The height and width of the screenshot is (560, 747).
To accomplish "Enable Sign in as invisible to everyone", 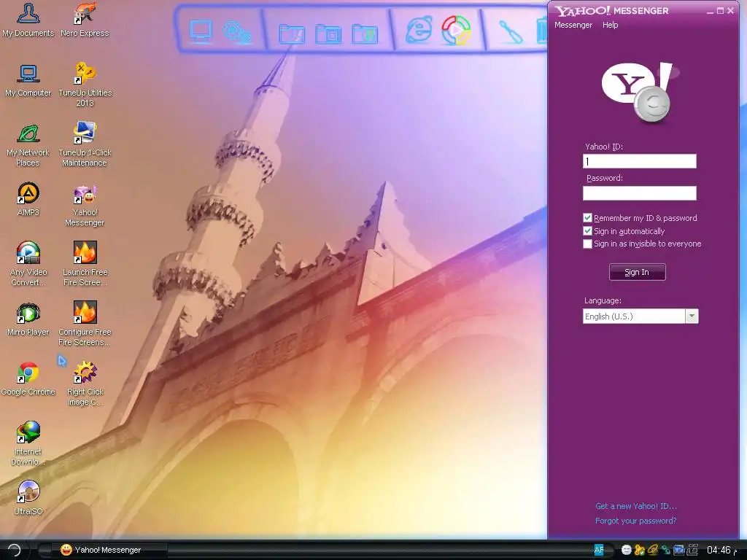I will pos(587,244).
